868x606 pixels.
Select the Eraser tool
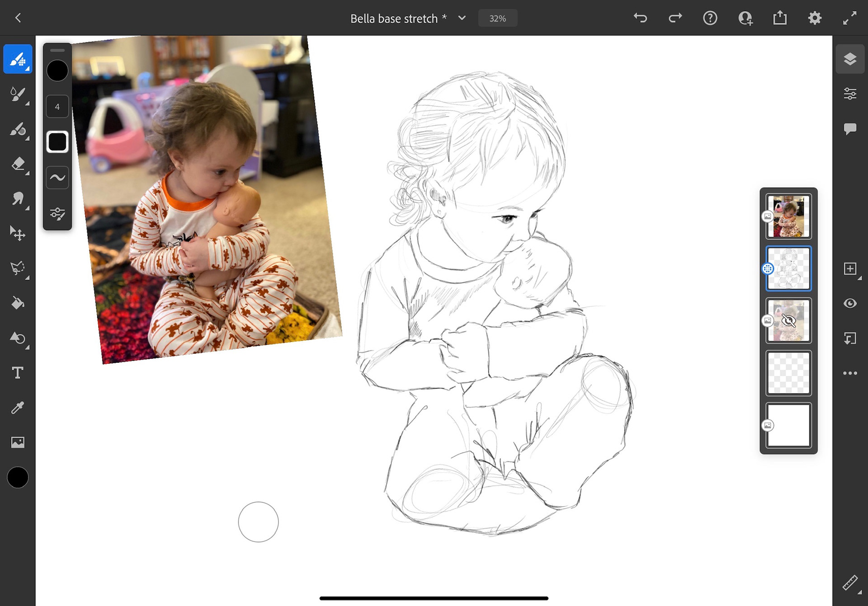18,164
